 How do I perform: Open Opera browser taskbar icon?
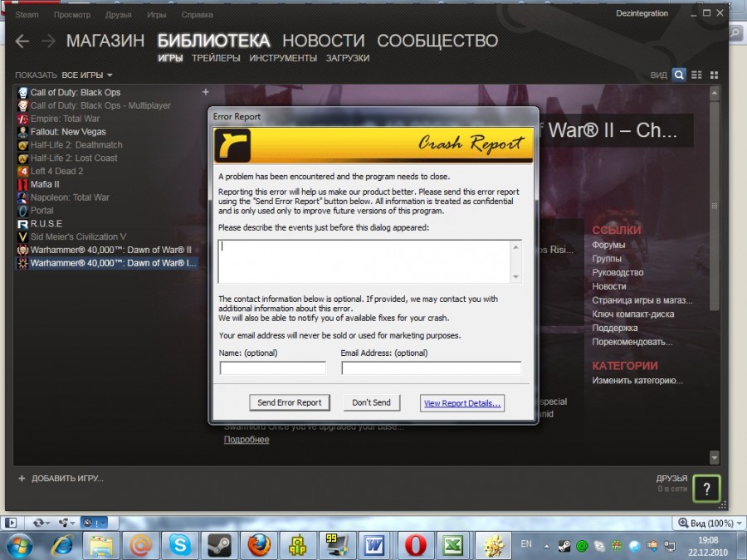(x=415, y=546)
